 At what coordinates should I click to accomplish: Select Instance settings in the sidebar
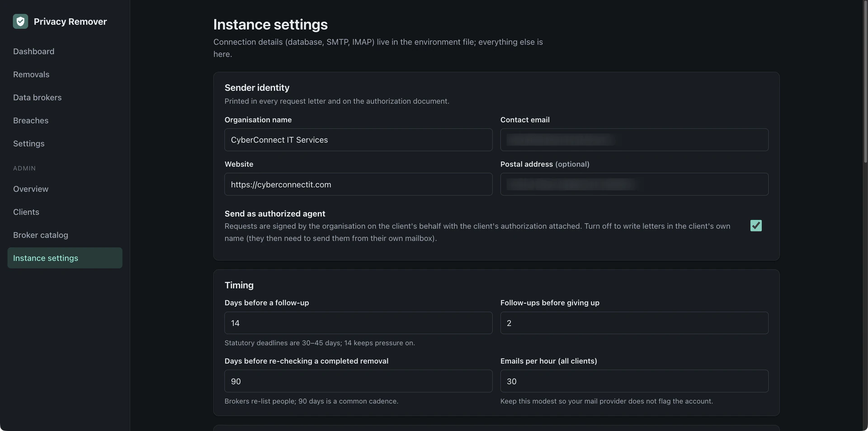click(x=65, y=258)
